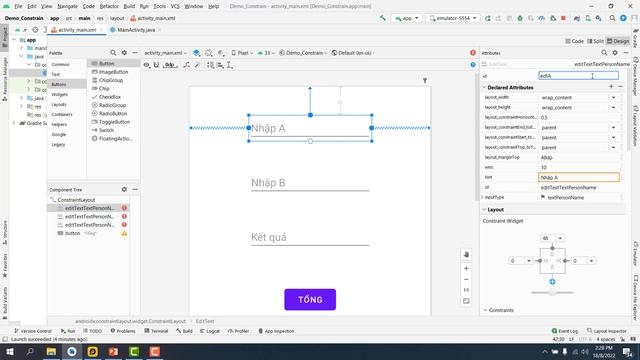The width and height of the screenshot is (640, 360).
Task: Select the Containers palette category
Action: [62, 114]
